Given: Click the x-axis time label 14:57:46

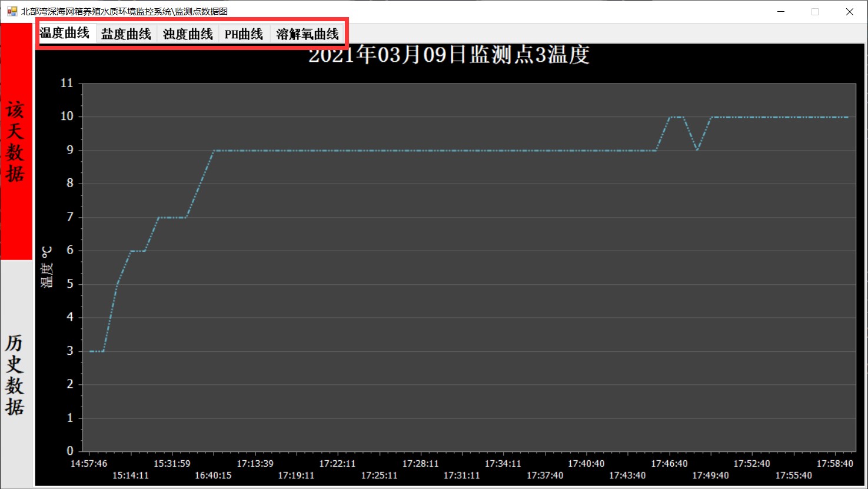Looking at the screenshot, I should coord(89,464).
